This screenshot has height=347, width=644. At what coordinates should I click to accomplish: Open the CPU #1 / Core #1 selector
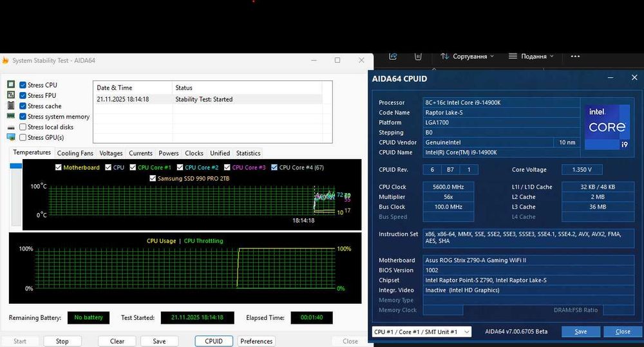pos(422,332)
